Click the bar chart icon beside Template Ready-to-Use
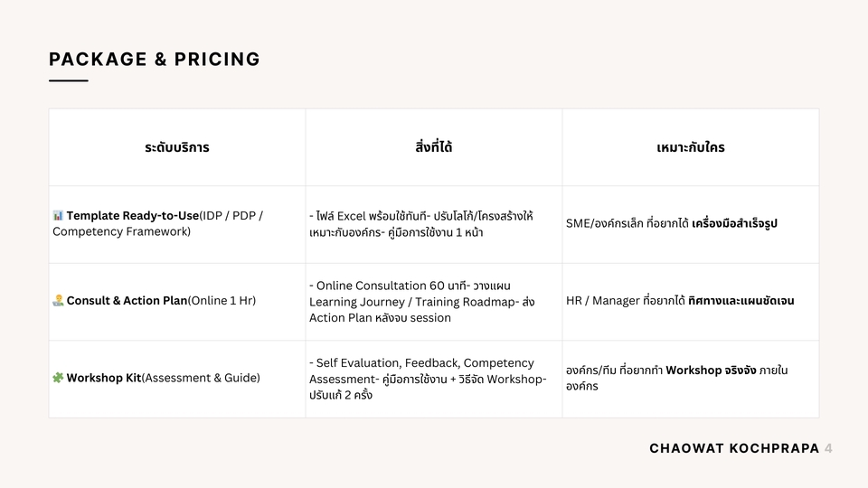The image size is (868, 488). (x=58, y=216)
